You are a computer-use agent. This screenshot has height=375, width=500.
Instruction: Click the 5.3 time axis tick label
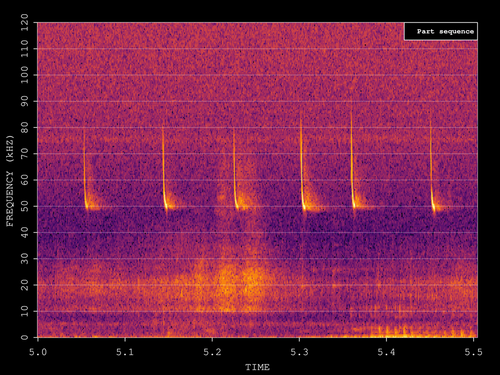tap(299, 352)
